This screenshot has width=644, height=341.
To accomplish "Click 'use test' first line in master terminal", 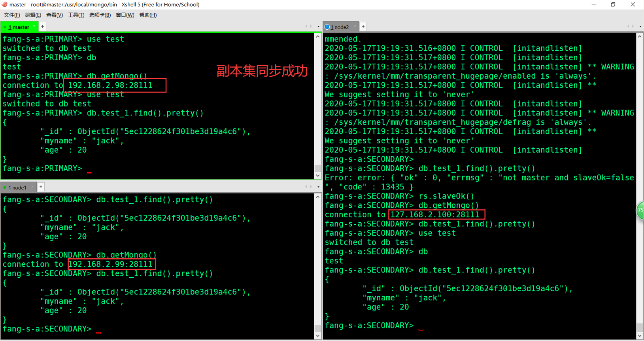I will (106, 39).
